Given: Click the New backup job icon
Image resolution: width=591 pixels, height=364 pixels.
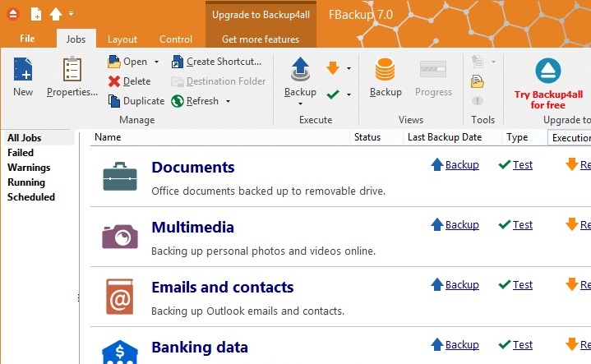Looking at the screenshot, I should point(23,71).
